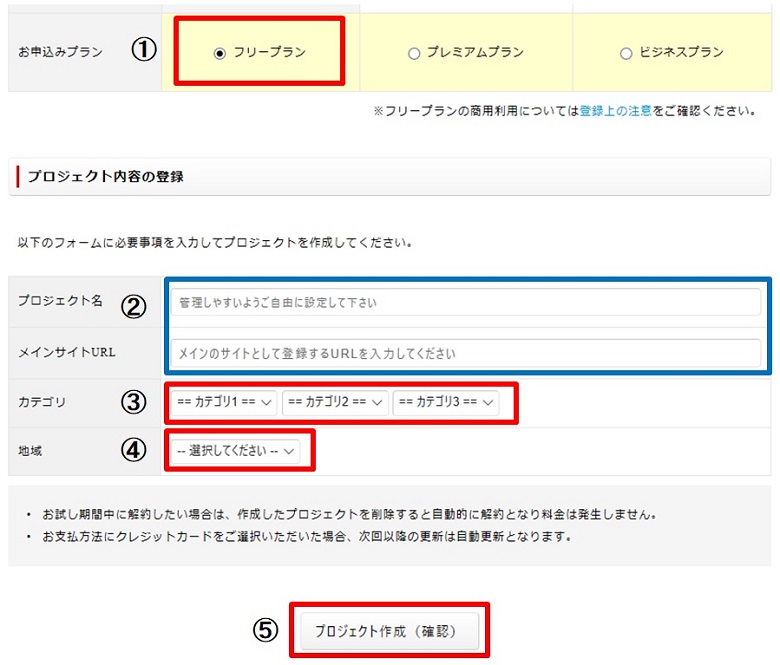780x665 pixels.
Task: Click the カテゴリ row label
Action: point(42,402)
